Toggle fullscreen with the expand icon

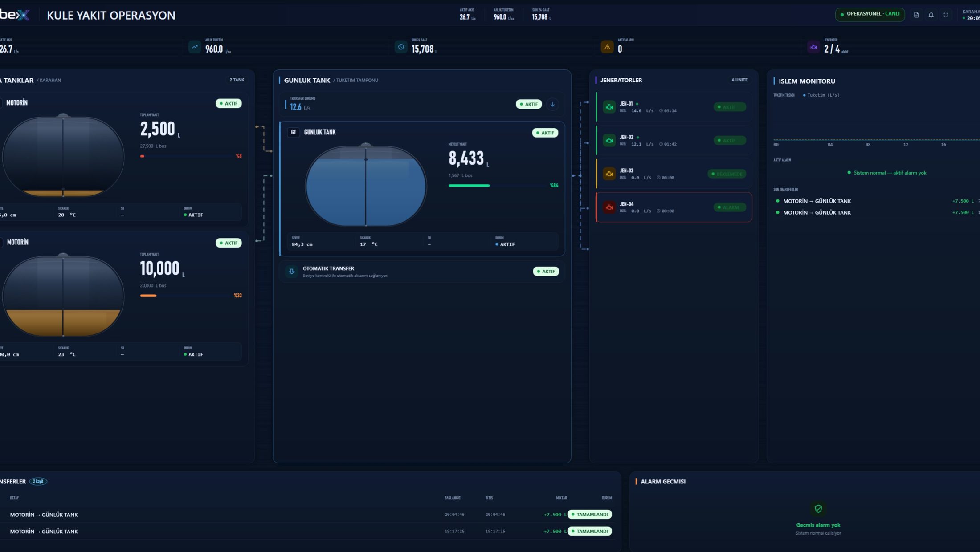click(945, 15)
